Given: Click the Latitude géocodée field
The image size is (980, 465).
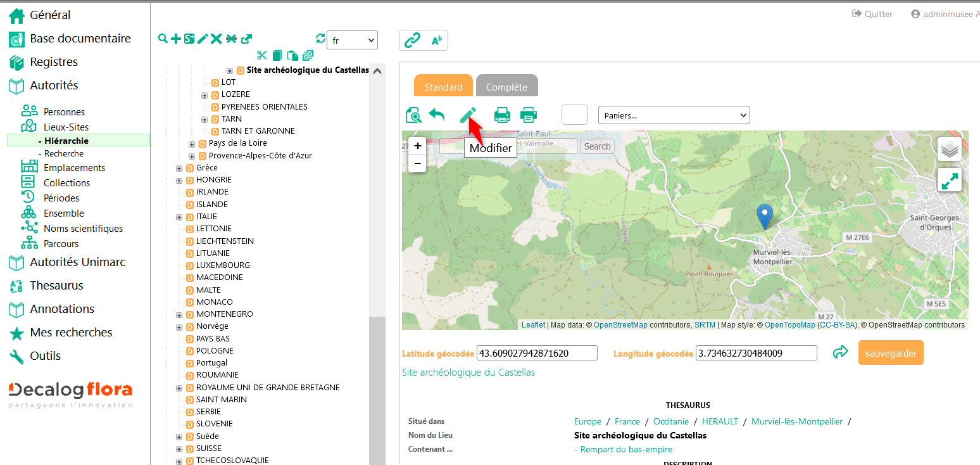Looking at the screenshot, I should click(537, 354).
